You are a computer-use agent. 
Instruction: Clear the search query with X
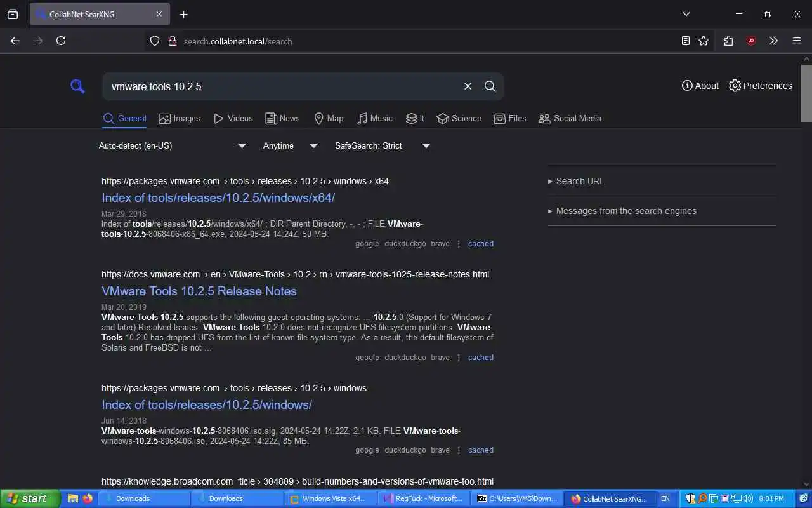[468, 86]
